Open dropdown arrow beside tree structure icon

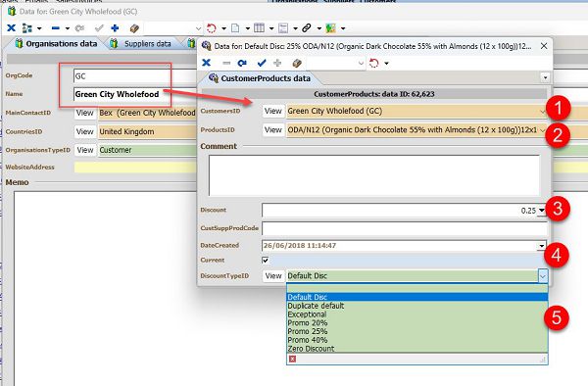pos(39,28)
